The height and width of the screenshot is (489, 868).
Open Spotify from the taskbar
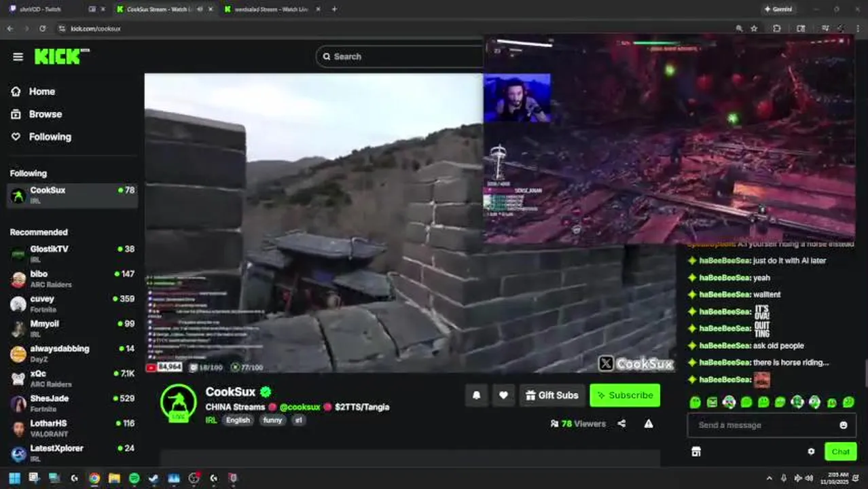[134, 478]
